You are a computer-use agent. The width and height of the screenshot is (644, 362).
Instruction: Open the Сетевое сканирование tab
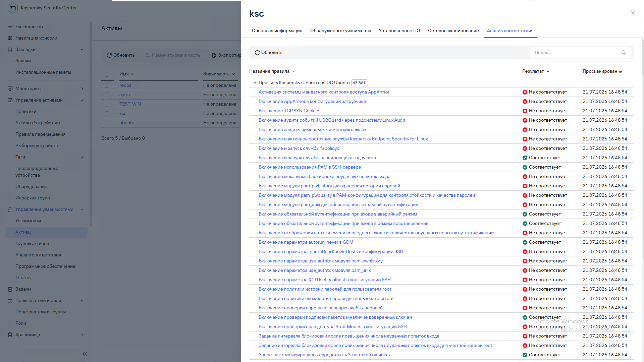pos(453,31)
